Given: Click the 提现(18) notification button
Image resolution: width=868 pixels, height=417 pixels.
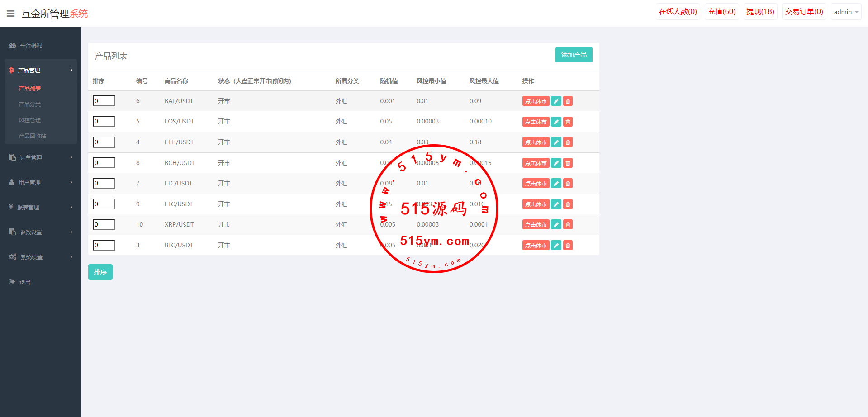Looking at the screenshot, I should click(x=760, y=12).
